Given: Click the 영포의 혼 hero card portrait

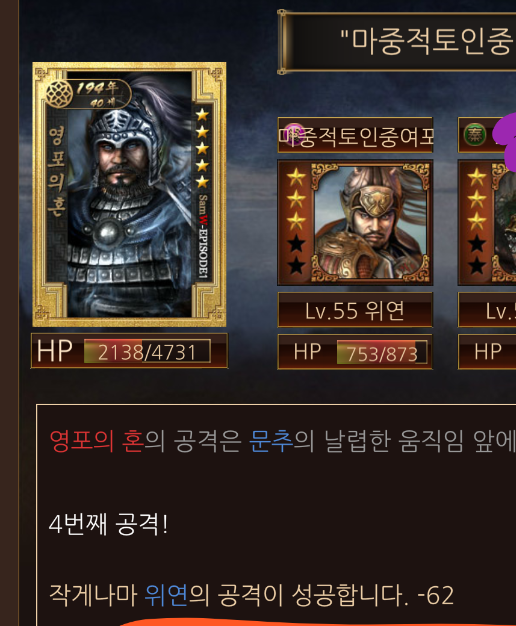Looking at the screenshot, I should 129,194.
